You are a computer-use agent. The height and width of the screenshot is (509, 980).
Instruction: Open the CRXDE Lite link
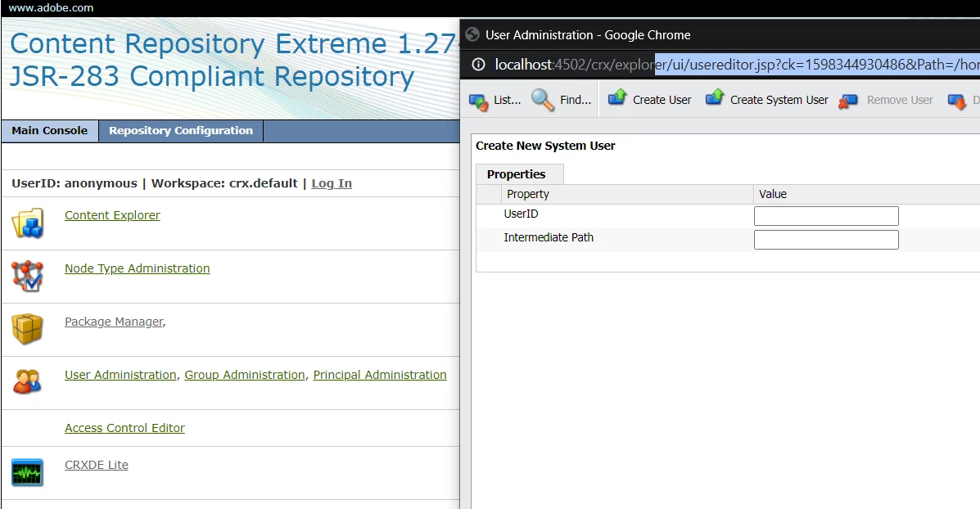(97, 465)
